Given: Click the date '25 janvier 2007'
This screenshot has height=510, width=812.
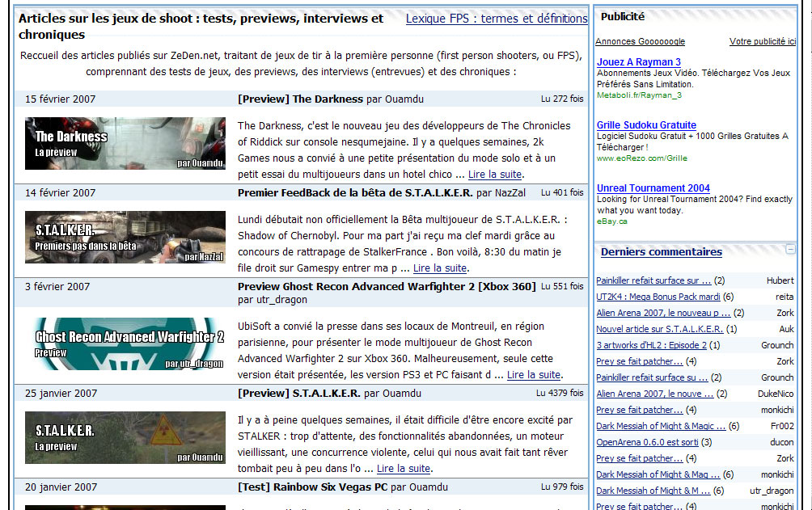Looking at the screenshot, I should coord(61,393).
